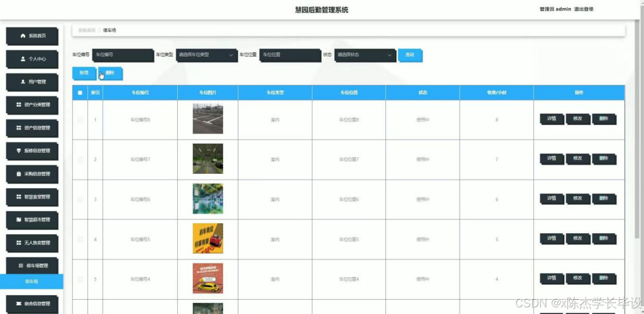
Task: Open 系统首页 in the sidebar
Action: pyautogui.click(x=32, y=36)
